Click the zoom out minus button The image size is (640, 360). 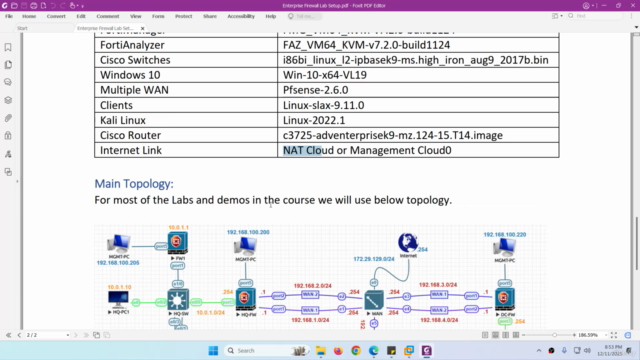click(x=524, y=335)
